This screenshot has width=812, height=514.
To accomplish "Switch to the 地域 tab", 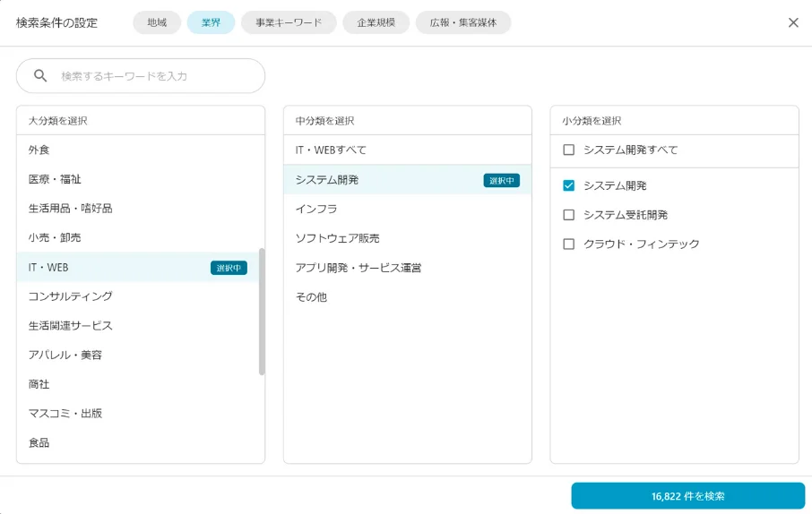I will (157, 22).
